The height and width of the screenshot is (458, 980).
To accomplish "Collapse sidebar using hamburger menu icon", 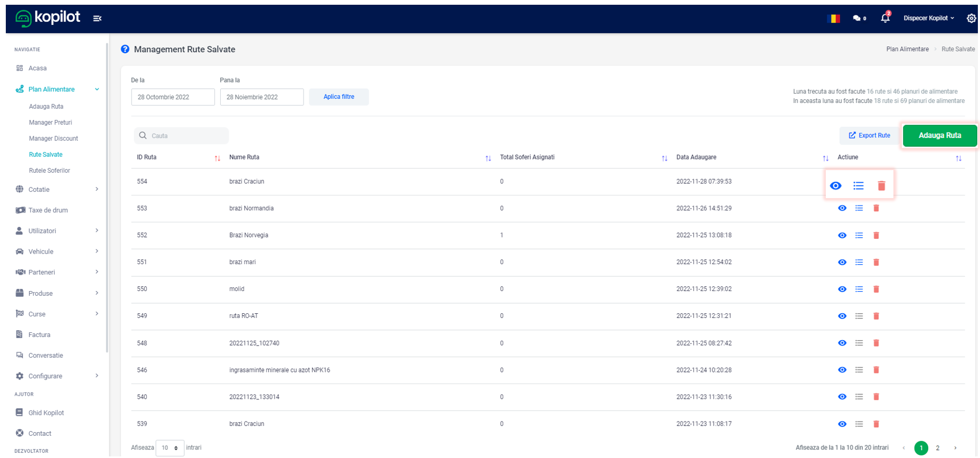I will coord(97,18).
